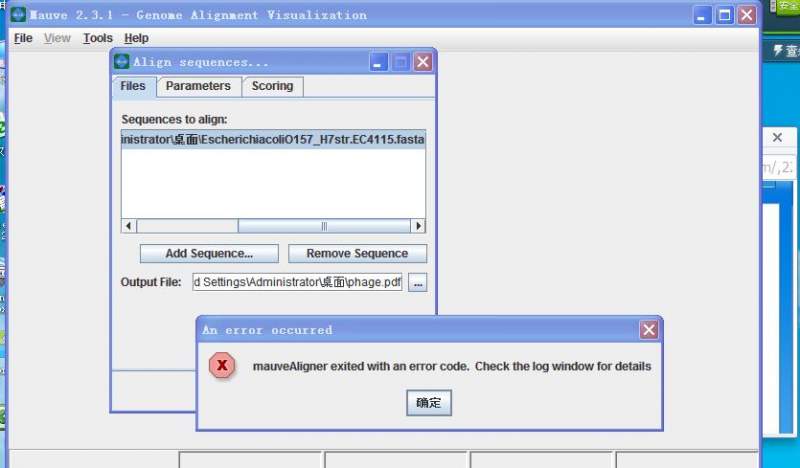Minimize the Mauve main window
The width and height of the screenshot is (800, 468).
(x=702, y=15)
